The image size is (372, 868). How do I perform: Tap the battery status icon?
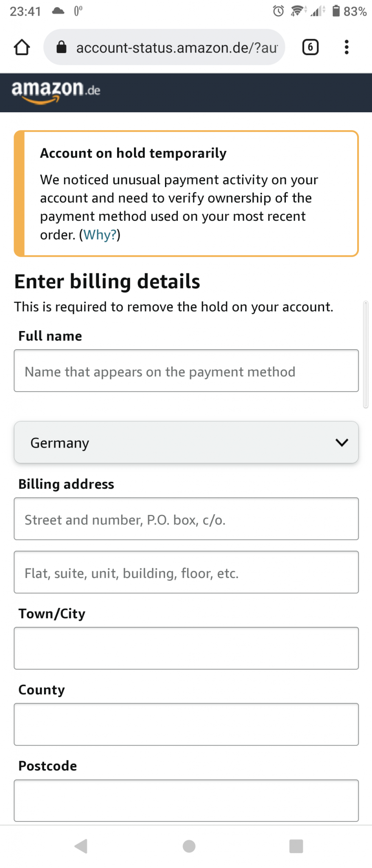(x=336, y=11)
